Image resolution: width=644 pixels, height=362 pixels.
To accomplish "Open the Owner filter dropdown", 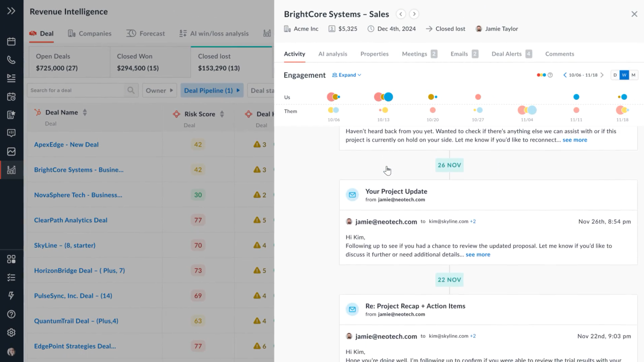I will [x=160, y=90].
